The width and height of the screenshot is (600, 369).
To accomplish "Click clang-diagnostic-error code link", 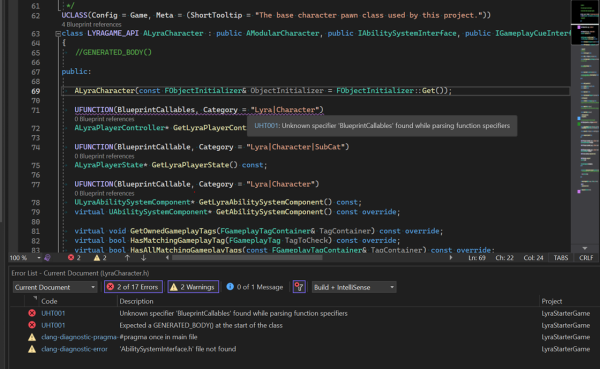I will 74,349.
